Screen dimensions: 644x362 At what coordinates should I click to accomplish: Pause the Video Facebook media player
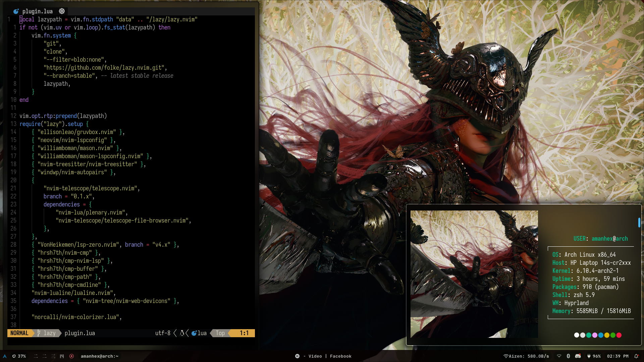coord(297,356)
